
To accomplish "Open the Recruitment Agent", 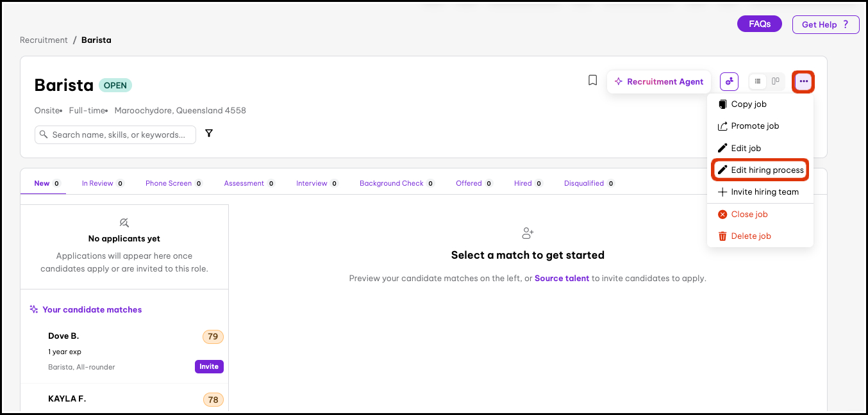I will coord(659,82).
